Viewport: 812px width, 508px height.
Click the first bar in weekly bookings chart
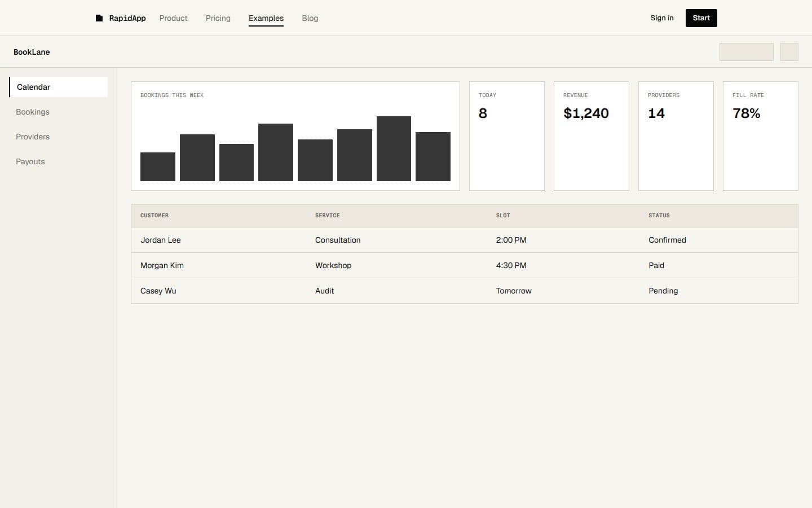[x=158, y=167]
